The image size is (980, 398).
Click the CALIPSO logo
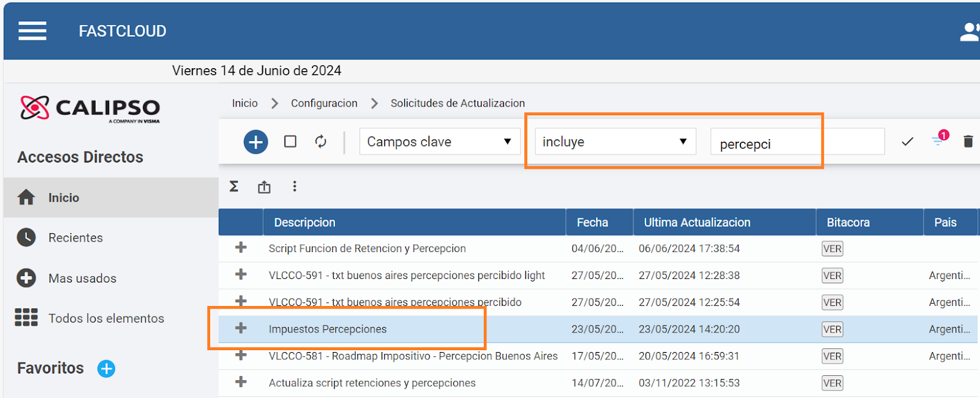(x=90, y=109)
